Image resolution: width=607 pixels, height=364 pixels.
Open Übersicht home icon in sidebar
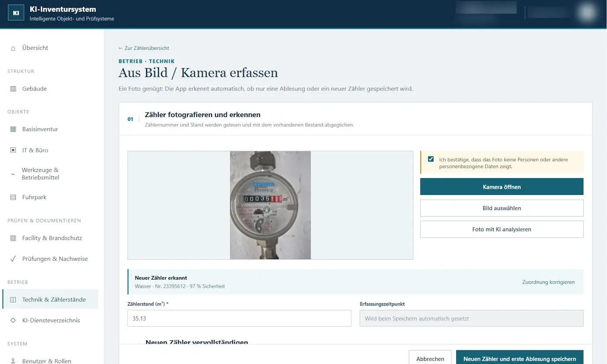click(13, 48)
